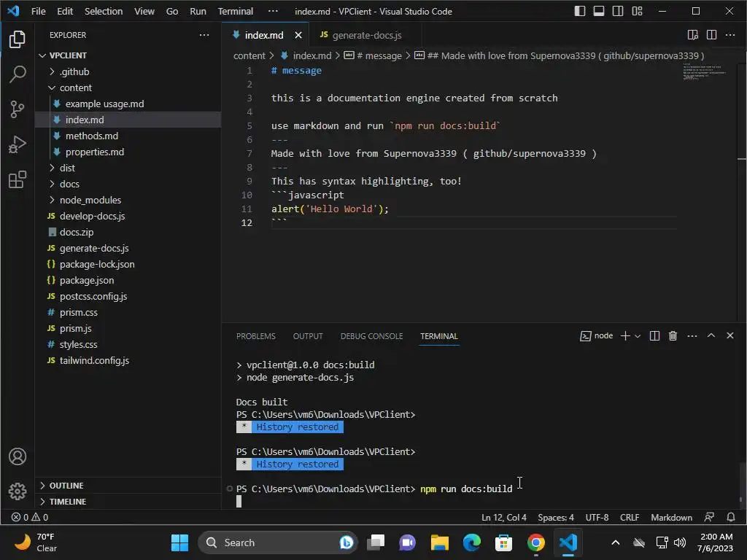Open the Extensions view icon
Viewport: 747px width, 560px height.
18,179
